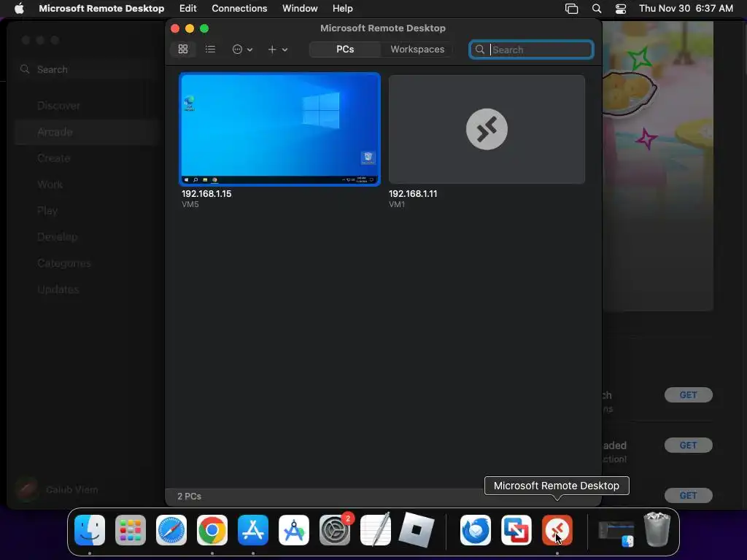Click the date and time in menu bar
This screenshot has width=747, height=560.
coord(686,9)
